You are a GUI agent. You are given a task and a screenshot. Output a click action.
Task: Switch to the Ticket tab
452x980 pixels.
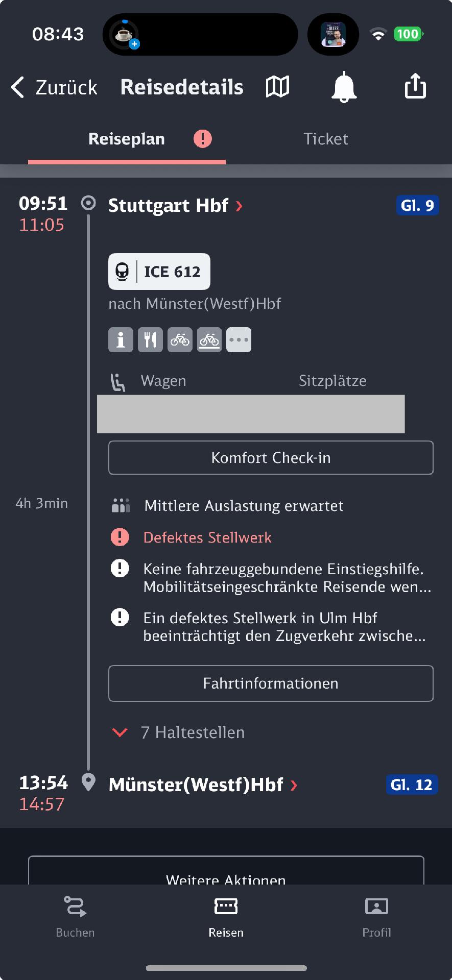(326, 139)
